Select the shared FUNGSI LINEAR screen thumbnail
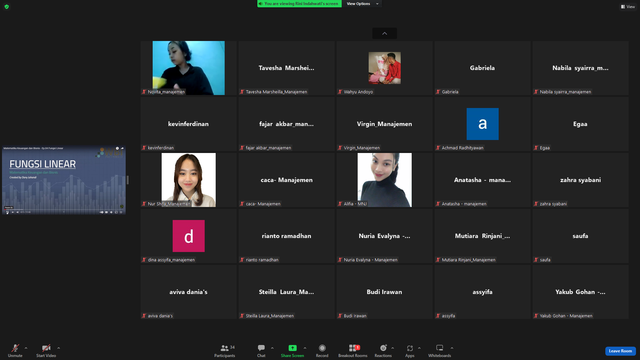Image resolution: width=640 pixels, height=360 pixels. point(64,180)
